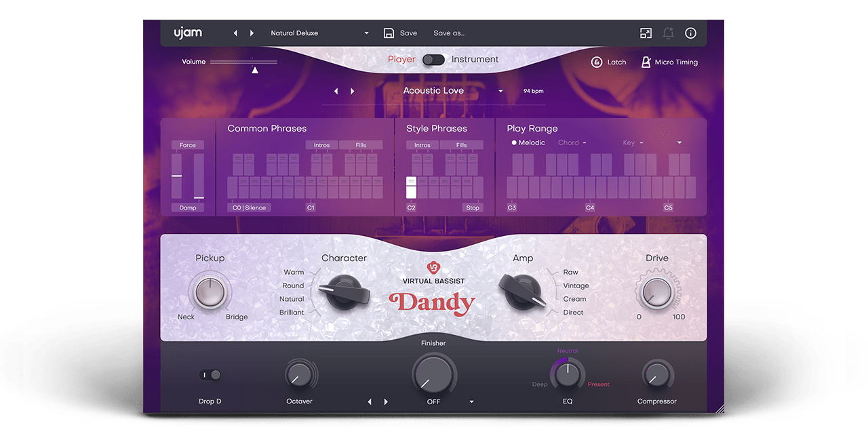
Task: Click the 94 bpm tempo value
Action: click(533, 91)
